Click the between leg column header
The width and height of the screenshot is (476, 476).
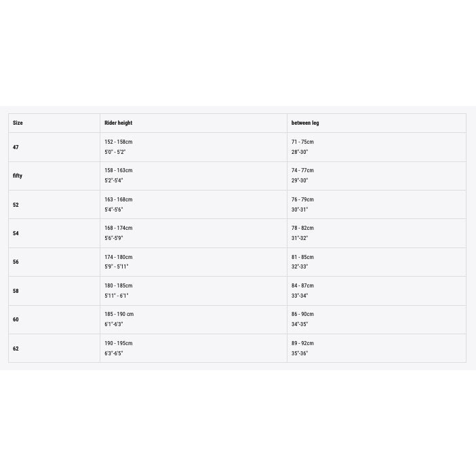305,123
